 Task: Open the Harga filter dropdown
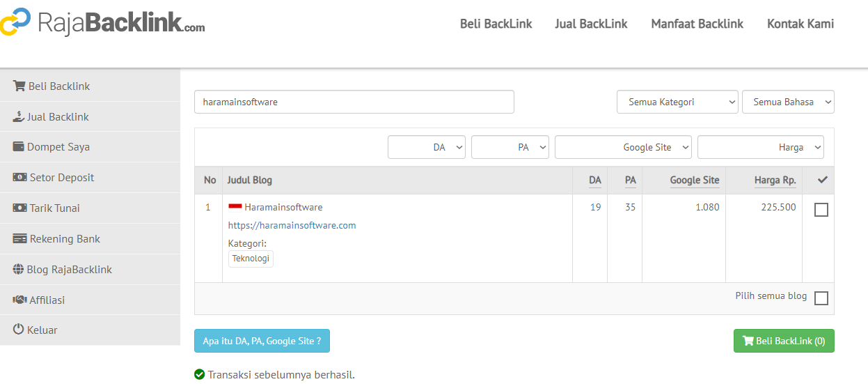tap(761, 147)
